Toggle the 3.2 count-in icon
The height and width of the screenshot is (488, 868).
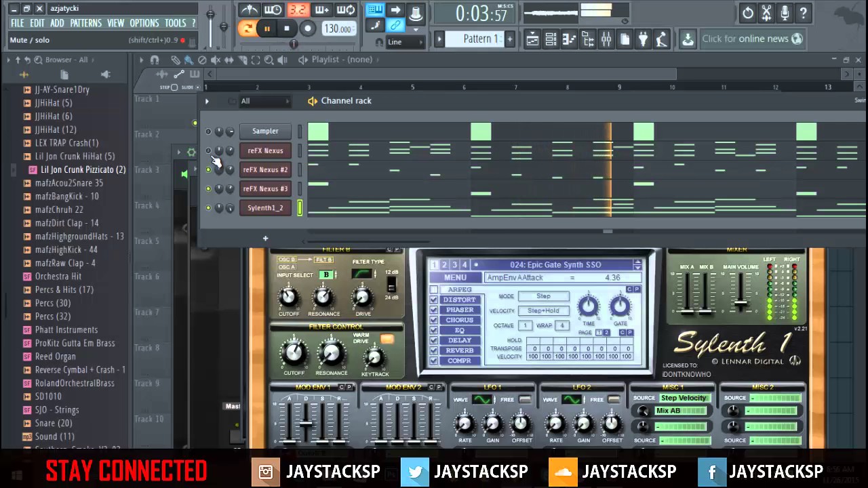pyautogui.click(x=298, y=10)
